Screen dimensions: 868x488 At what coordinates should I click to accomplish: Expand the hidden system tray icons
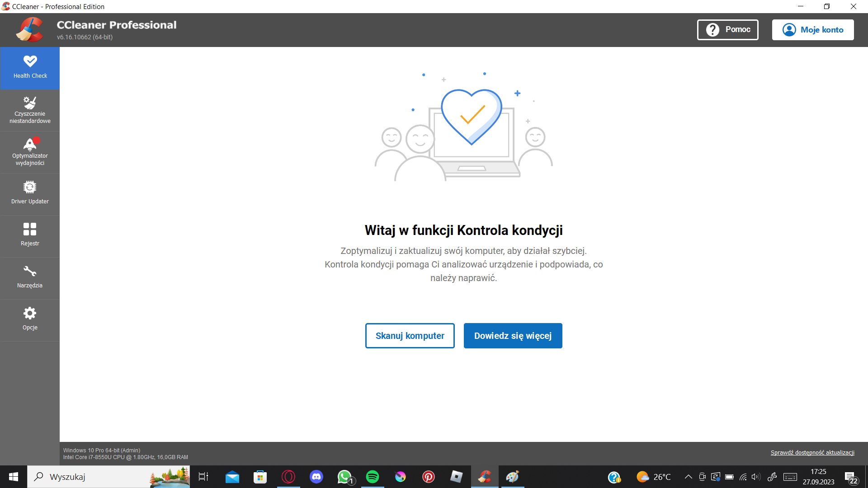(688, 477)
